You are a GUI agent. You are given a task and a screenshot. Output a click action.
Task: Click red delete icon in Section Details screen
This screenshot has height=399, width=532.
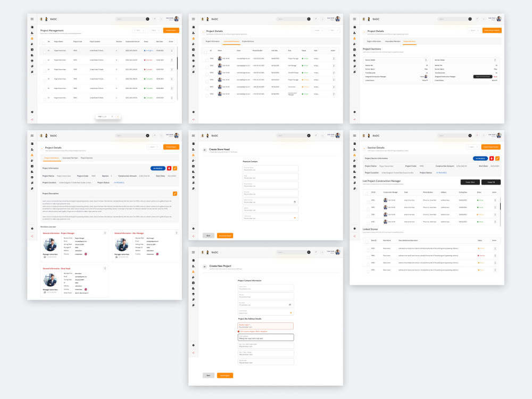491,159
